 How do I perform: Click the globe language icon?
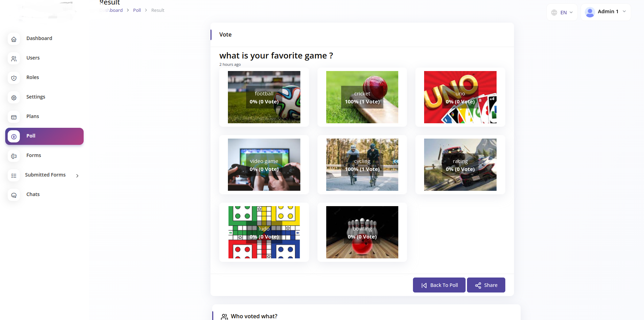coord(554,13)
